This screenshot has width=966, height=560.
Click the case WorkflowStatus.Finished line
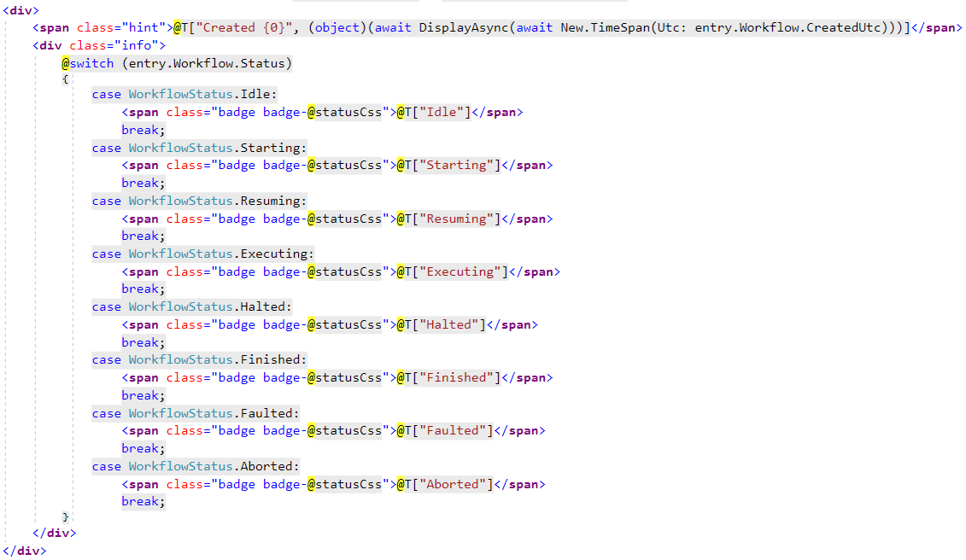(199, 359)
